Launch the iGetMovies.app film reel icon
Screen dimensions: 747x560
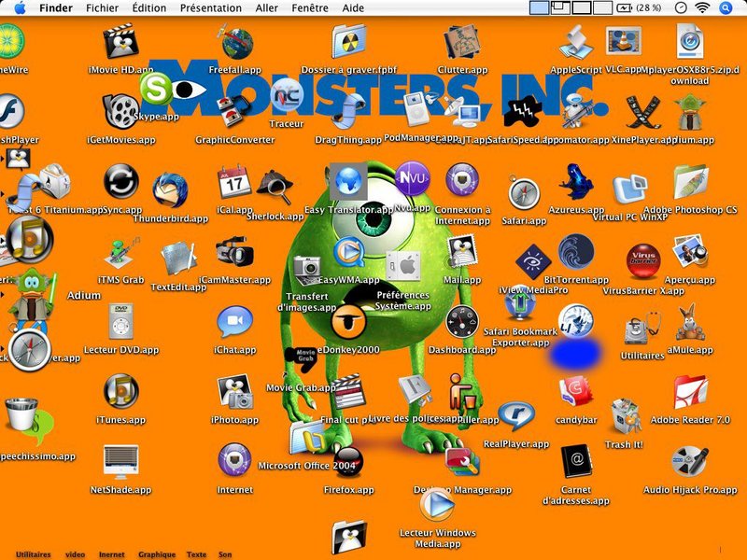tap(120, 111)
